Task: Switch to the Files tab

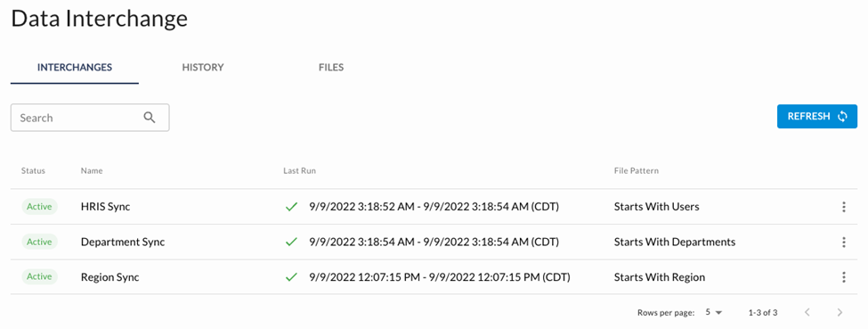Action: (331, 68)
